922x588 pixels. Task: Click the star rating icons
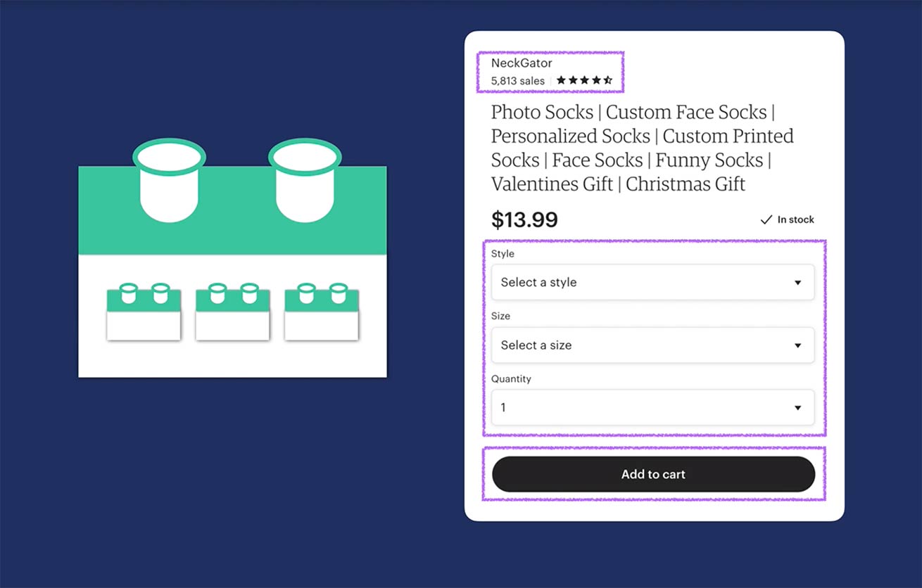[x=584, y=80]
